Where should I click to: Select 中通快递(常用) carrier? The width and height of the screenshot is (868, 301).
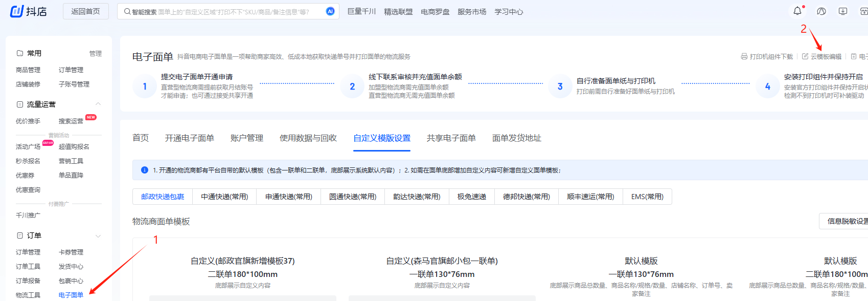coord(225,197)
